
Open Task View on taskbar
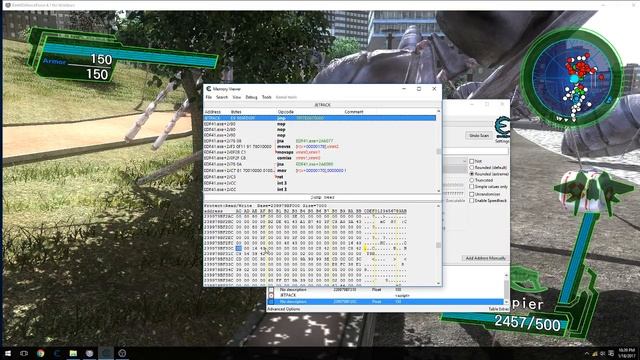coord(24,353)
